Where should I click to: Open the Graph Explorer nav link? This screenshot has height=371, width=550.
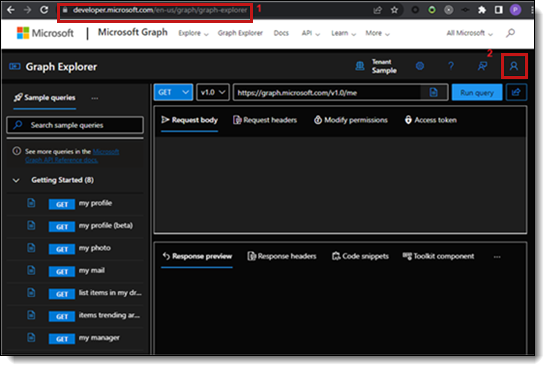pyautogui.click(x=240, y=33)
